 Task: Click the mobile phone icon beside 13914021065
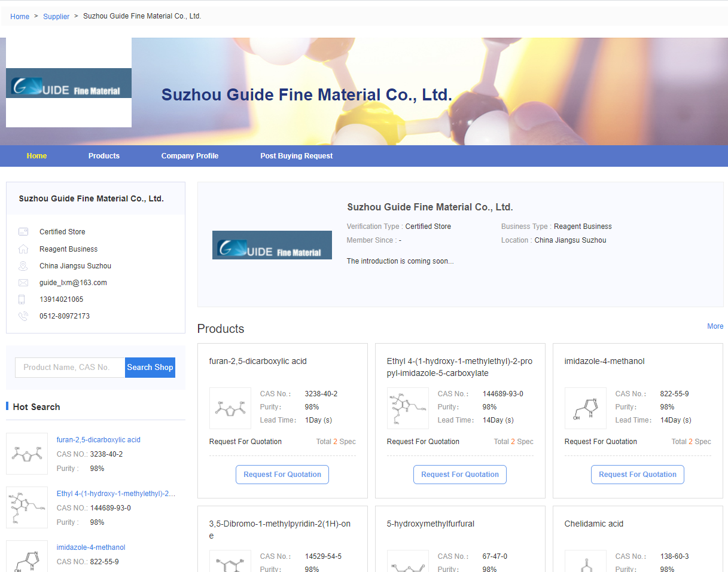pos(23,299)
